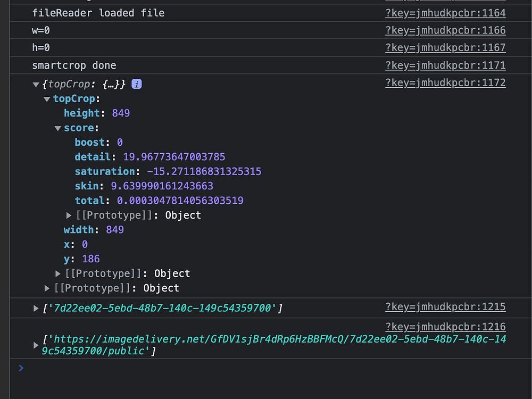Expand the outermost [[Prototype]]: Object entry
The height and width of the screenshot is (399, 532).
tap(47, 288)
